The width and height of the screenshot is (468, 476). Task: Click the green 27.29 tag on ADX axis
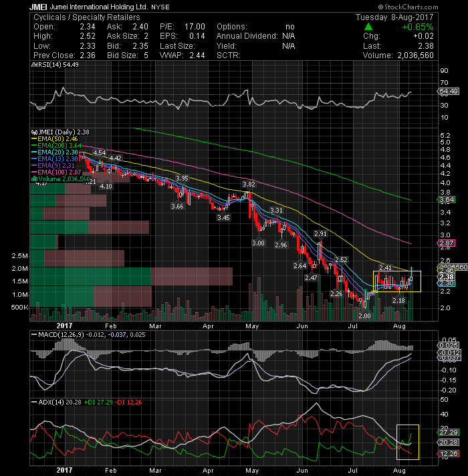(x=448, y=433)
